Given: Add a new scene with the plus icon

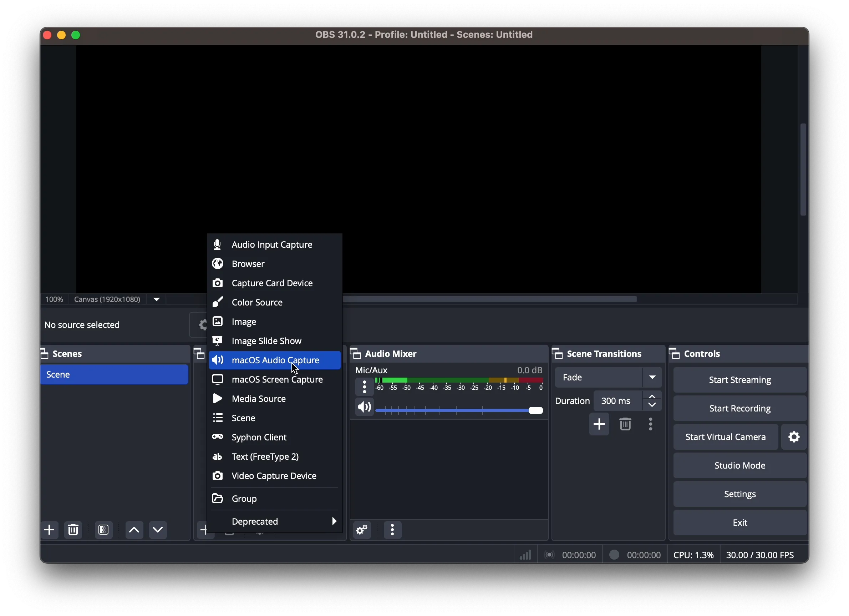Looking at the screenshot, I should click(x=50, y=530).
